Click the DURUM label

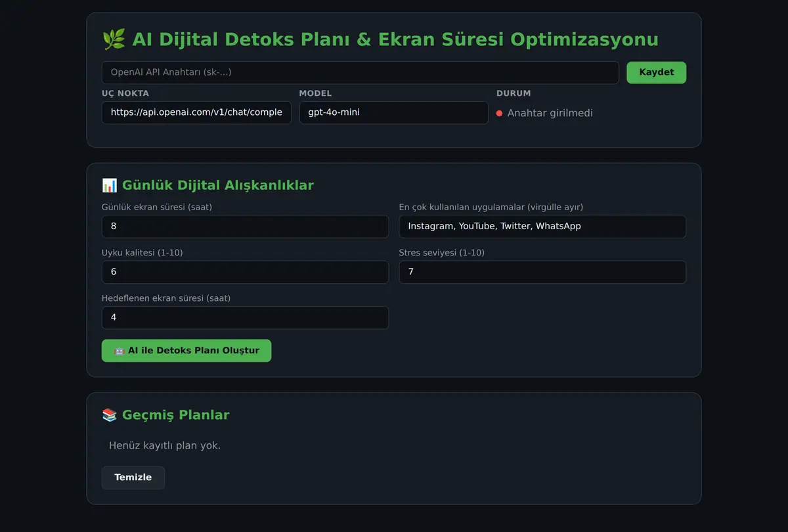[x=514, y=93]
